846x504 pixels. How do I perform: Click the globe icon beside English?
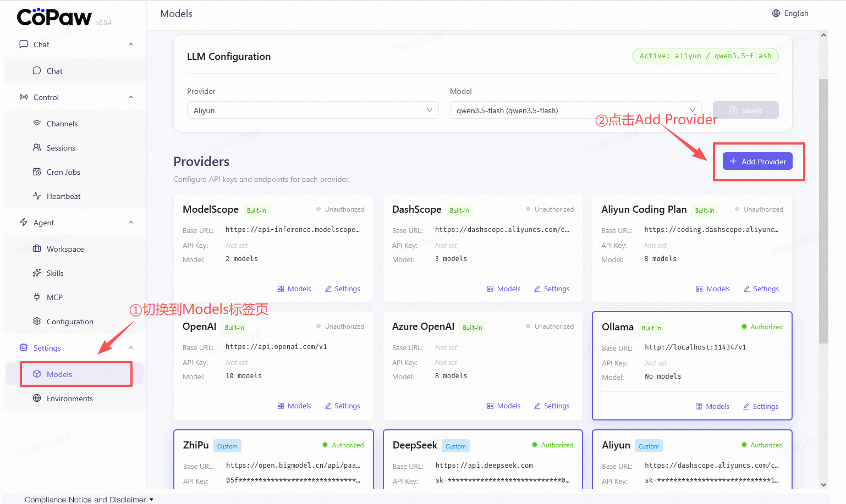click(776, 13)
